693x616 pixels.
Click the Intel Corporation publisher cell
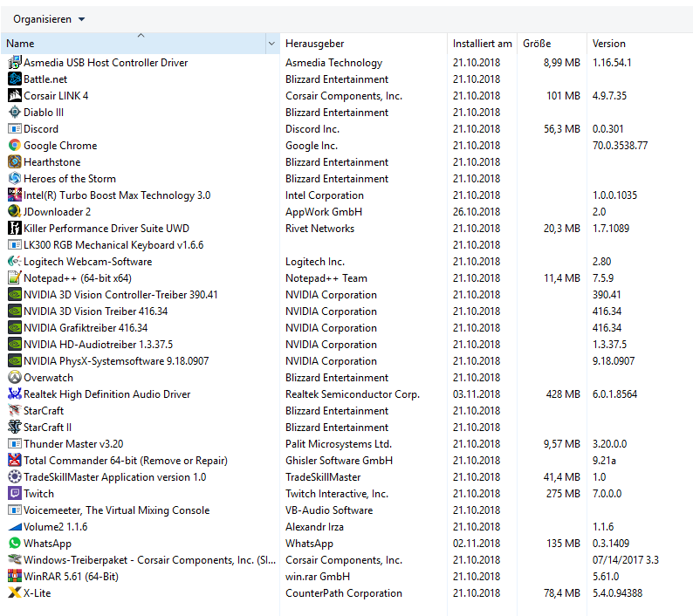tap(325, 195)
